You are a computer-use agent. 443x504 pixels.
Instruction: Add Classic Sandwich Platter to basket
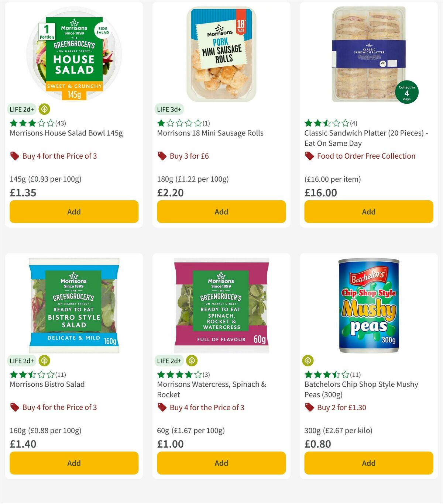click(x=368, y=212)
